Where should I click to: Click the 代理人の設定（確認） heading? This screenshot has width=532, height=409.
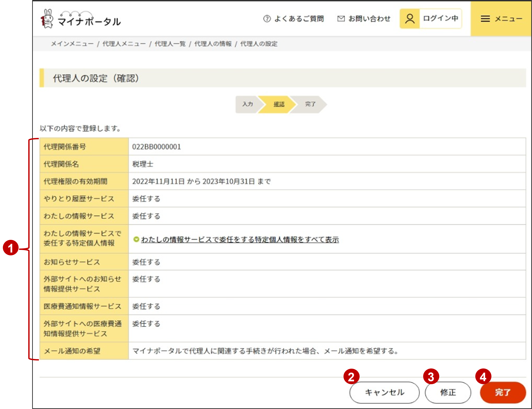[x=96, y=78]
